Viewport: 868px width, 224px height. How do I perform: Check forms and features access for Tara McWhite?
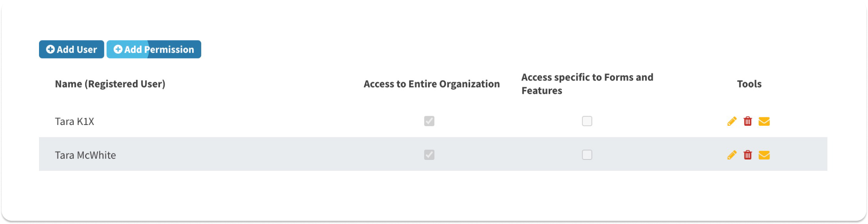(587, 155)
